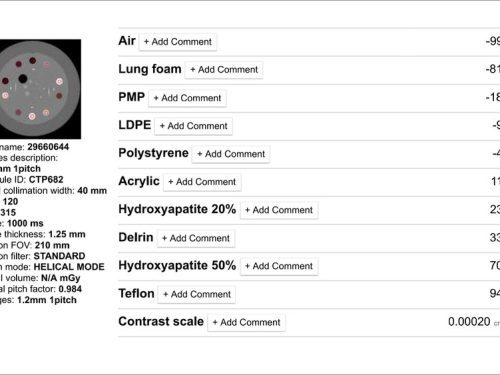Add comment for Hydroxyapatite 20%
The width and height of the screenshot is (500, 375).
[x=279, y=210]
